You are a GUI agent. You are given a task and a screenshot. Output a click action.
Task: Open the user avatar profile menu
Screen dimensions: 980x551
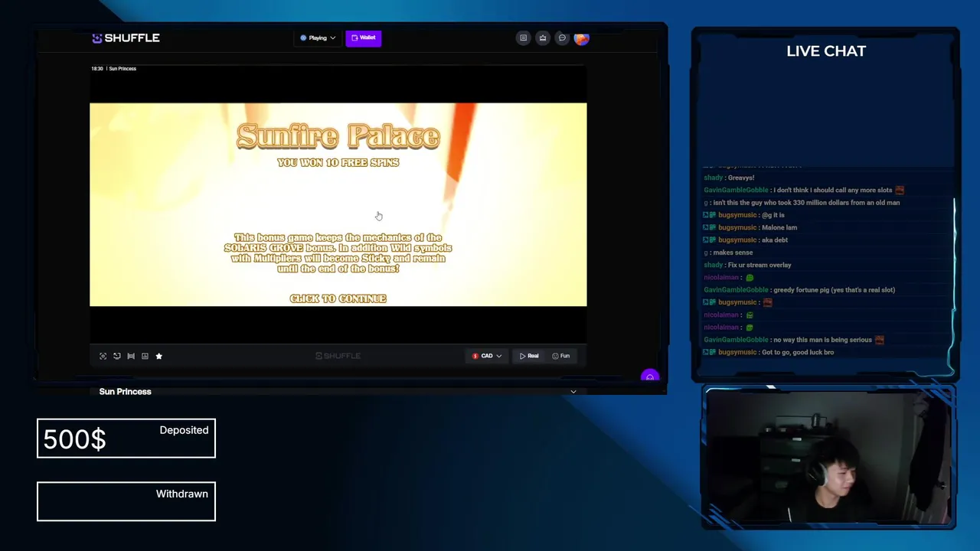[x=581, y=37]
